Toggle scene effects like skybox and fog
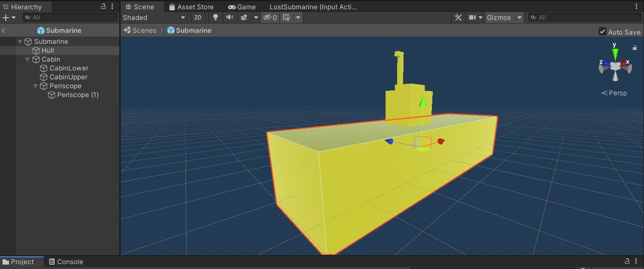 (244, 18)
